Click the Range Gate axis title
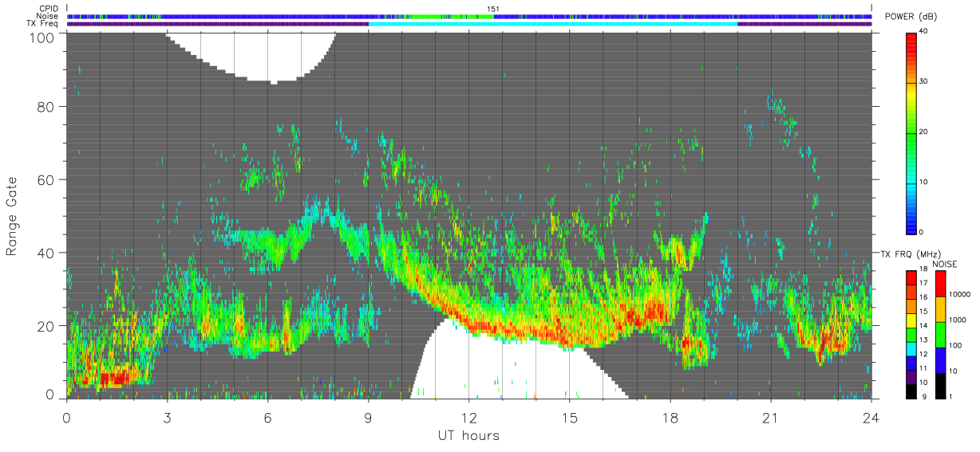The image size is (980, 452). coord(12,216)
